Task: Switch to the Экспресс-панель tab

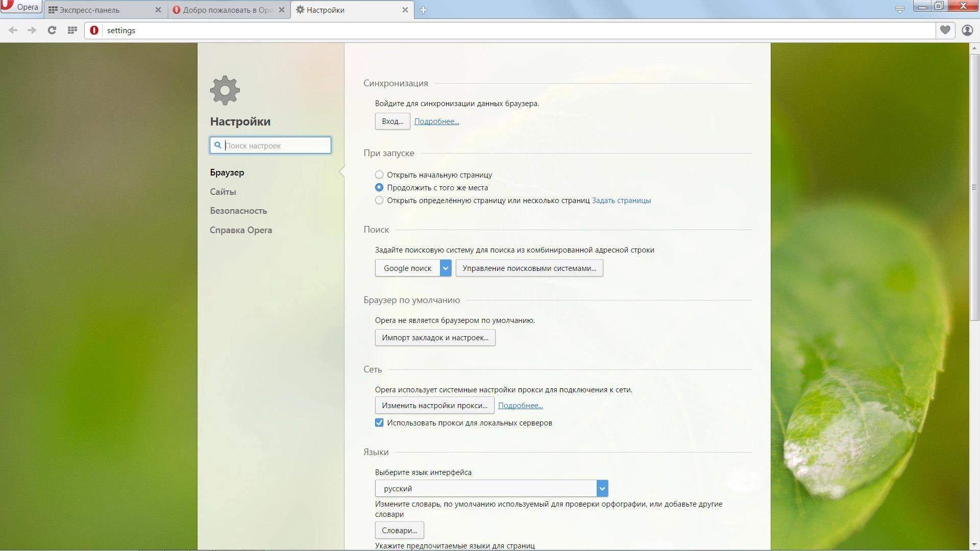Action: 105,10
